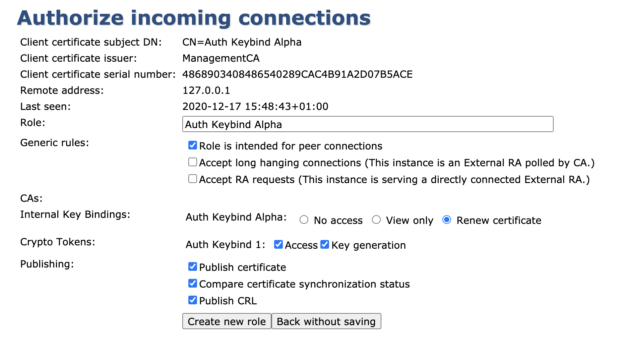Image resolution: width=626 pixels, height=364 pixels.
Task: Click the 'Authorize incoming connections' heading
Action: tap(194, 18)
